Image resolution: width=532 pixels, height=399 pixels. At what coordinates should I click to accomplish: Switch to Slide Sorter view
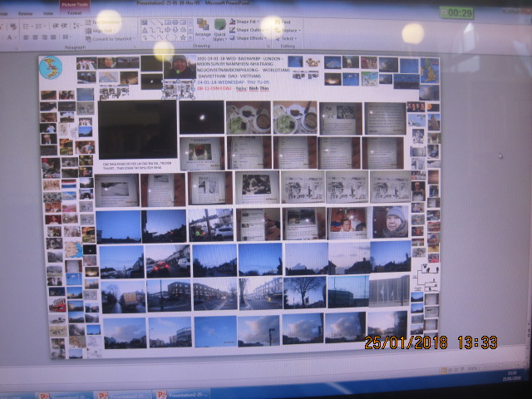coord(451,370)
